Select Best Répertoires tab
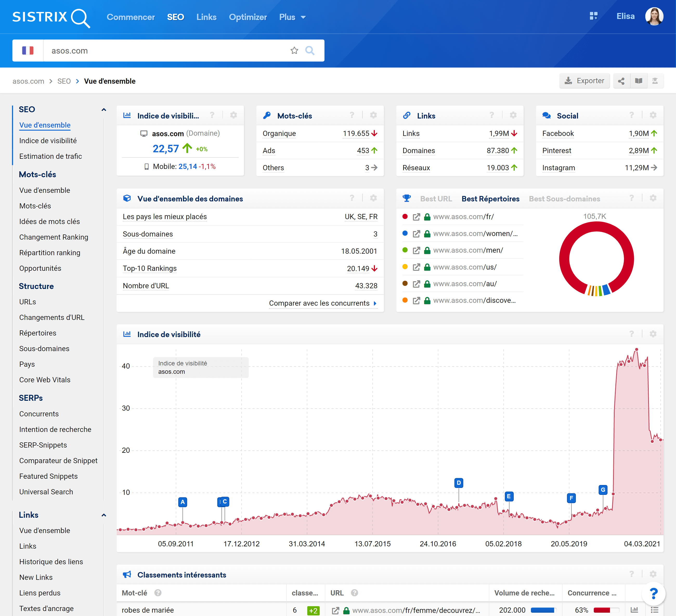This screenshot has width=676, height=616. pos(490,199)
